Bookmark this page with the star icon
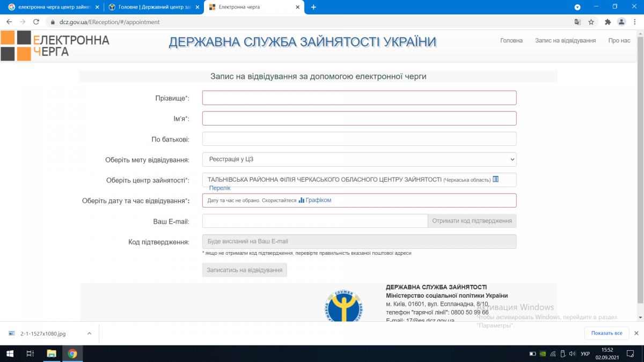Image resolution: width=644 pixels, height=362 pixels. pos(591,22)
